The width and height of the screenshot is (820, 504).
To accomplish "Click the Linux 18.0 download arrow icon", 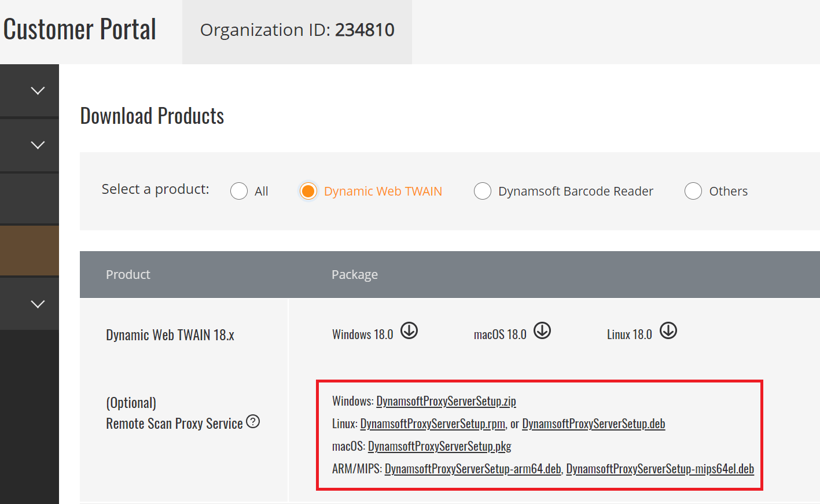I will [668, 331].
